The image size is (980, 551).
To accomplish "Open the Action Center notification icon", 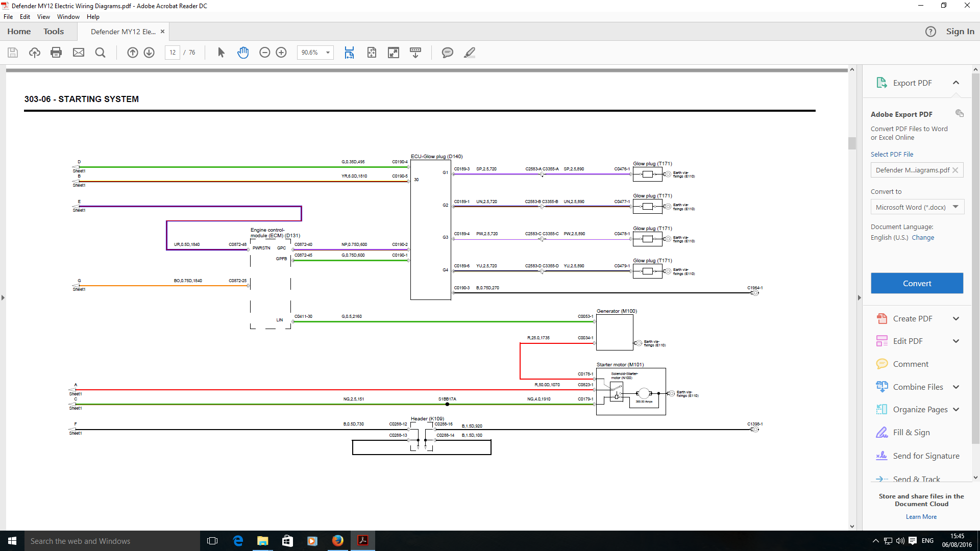I will pyautogui.click(x=913, y=541).
